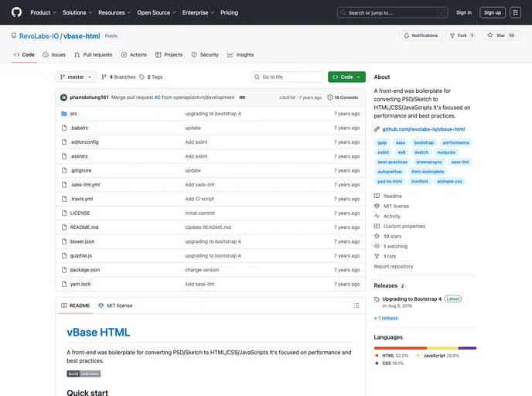Viewport: 532px width, 396px height.
Task: Click the Sign up button
Action: (x=493, y=12)
